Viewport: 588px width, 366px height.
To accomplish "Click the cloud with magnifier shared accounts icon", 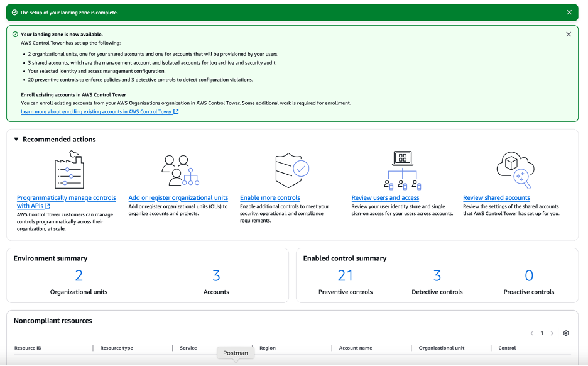I will click(x=516, y=170).
